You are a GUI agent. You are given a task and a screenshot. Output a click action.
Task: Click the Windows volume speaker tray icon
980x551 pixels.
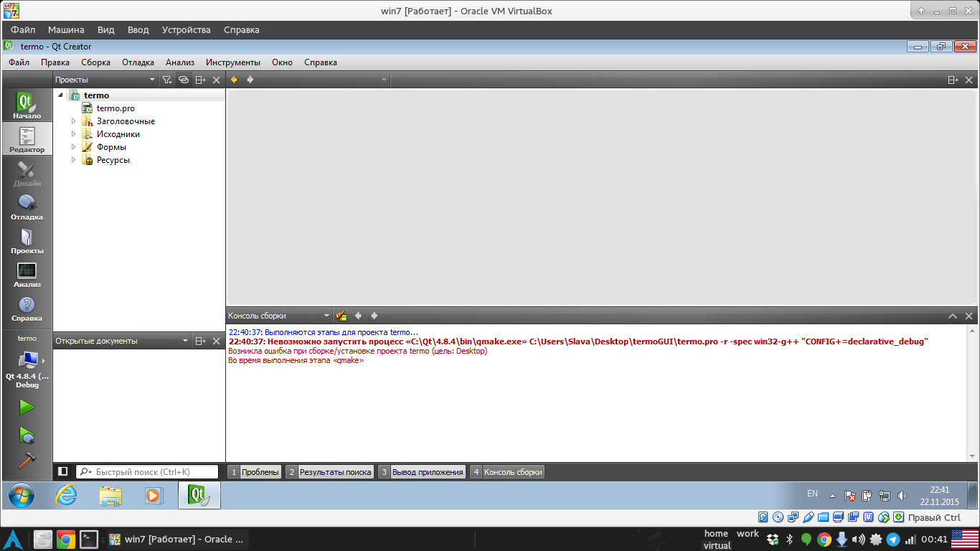pyautogui.click(x=902, y=496)
